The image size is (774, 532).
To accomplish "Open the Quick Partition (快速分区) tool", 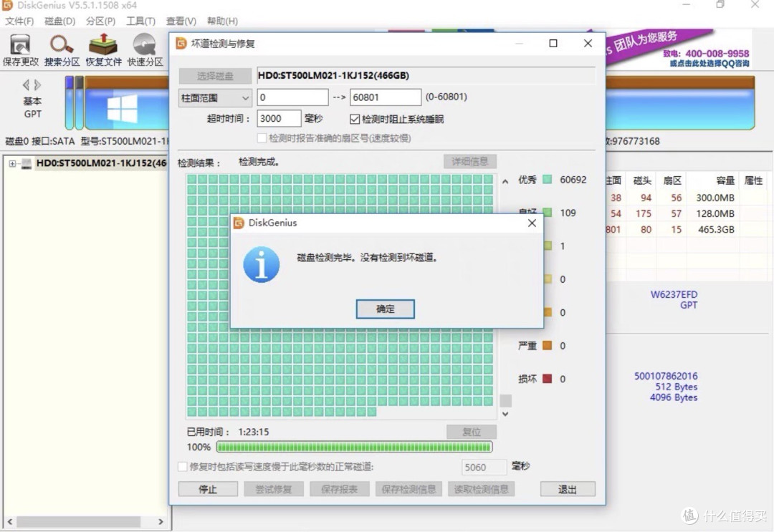I will coord(145,50).
